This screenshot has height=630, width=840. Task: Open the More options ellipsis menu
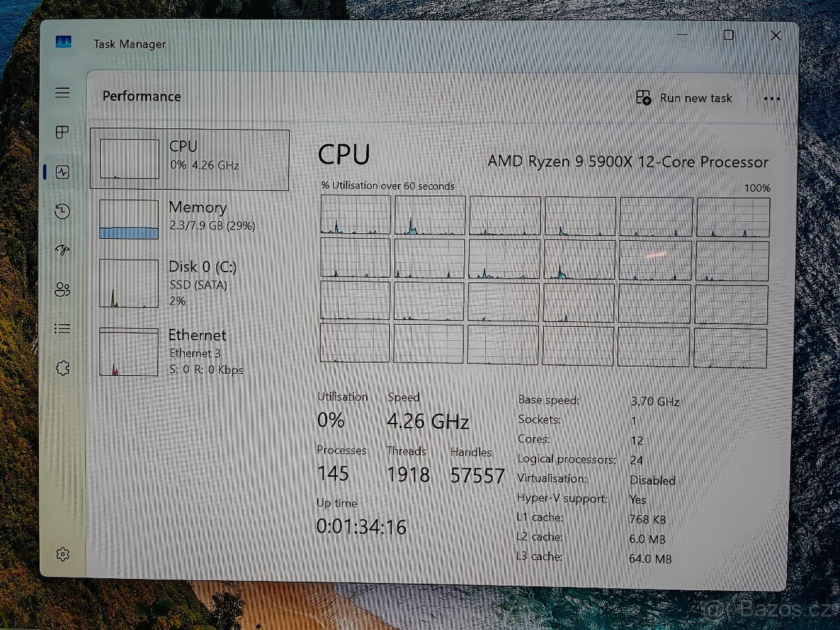(771, 99)
